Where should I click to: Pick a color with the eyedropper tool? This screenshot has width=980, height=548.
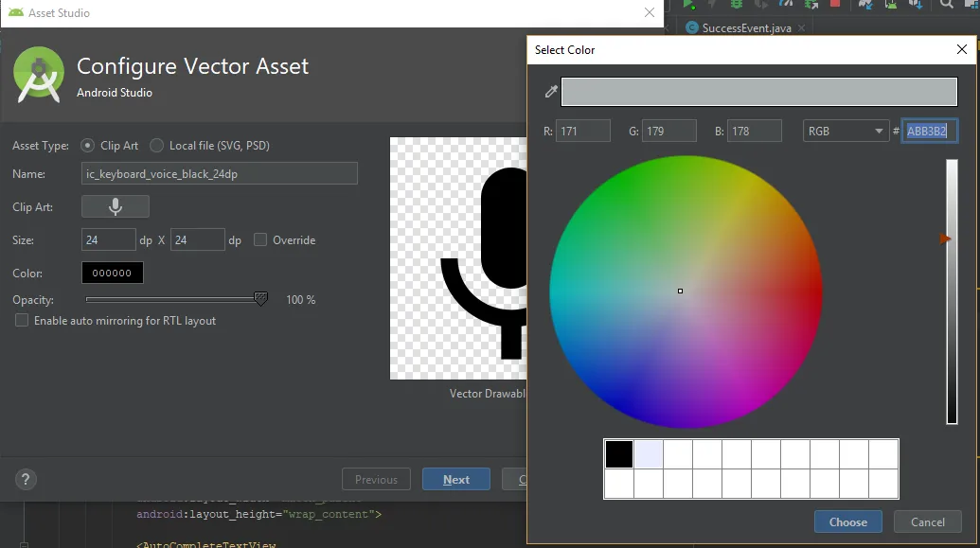[x=551, y=92]
